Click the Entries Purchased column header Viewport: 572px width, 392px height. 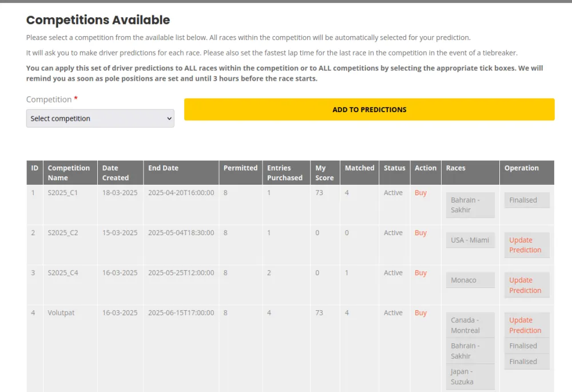point(284,173)
